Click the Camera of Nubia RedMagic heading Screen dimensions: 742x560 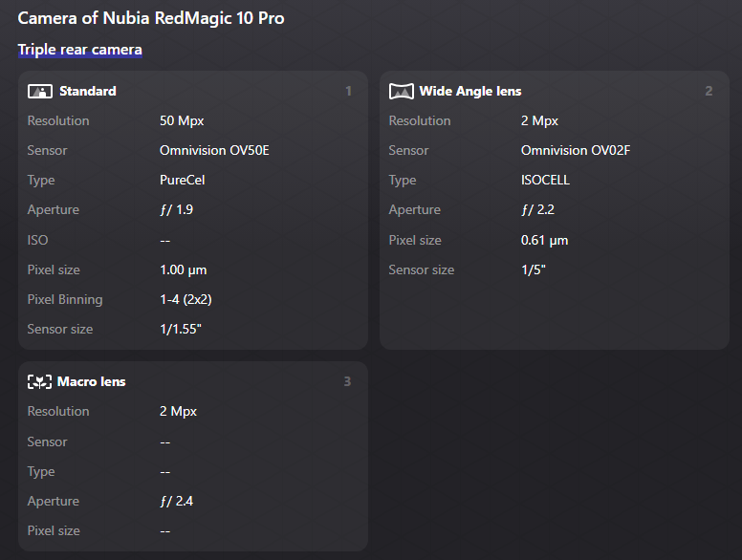tap(151, 18)
